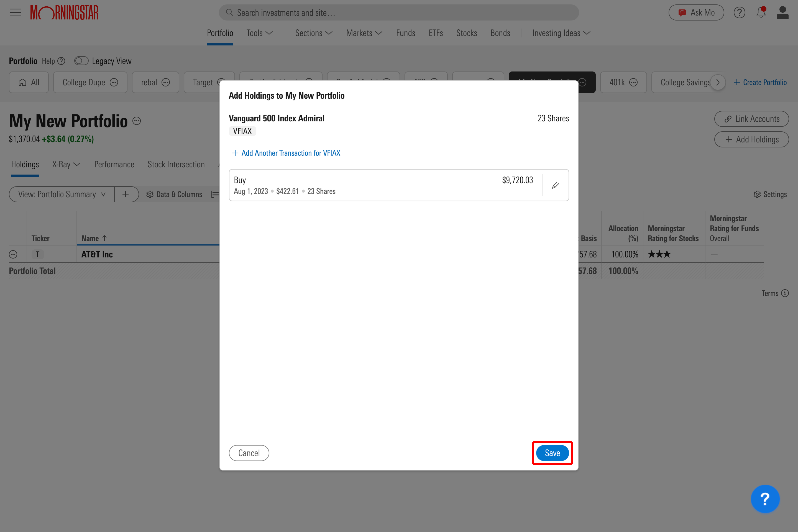
Task: Open the blue floating help button
Action: pos(765,499)
